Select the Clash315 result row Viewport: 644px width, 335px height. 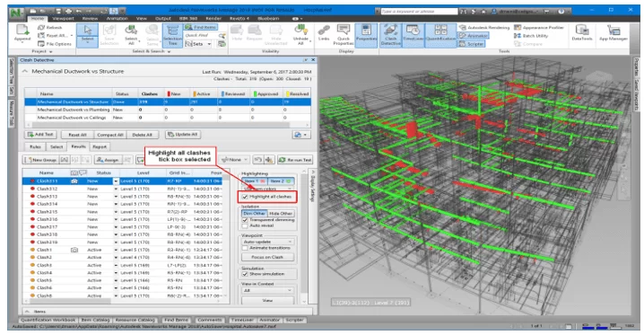tap(122, 212)
